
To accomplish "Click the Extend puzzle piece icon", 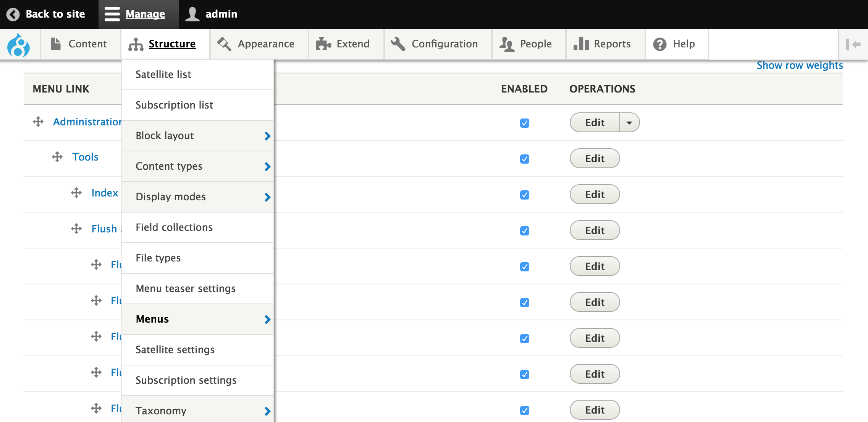I will pos(323,44).
